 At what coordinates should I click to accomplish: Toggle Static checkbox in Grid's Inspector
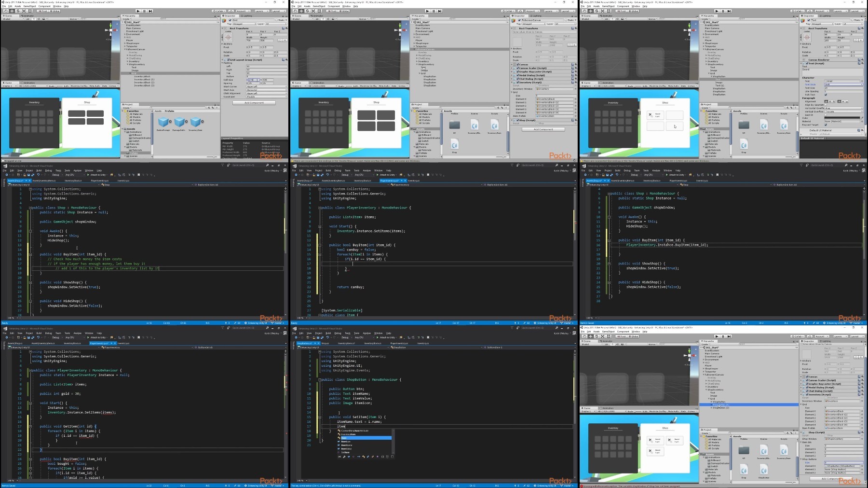coord(276,20)
